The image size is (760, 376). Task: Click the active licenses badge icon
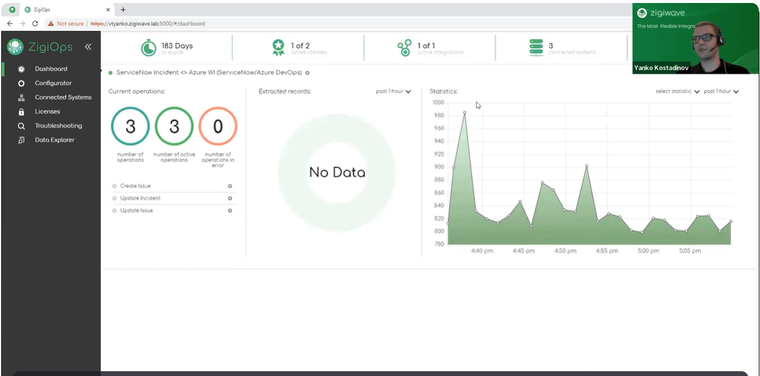point(278,47)
